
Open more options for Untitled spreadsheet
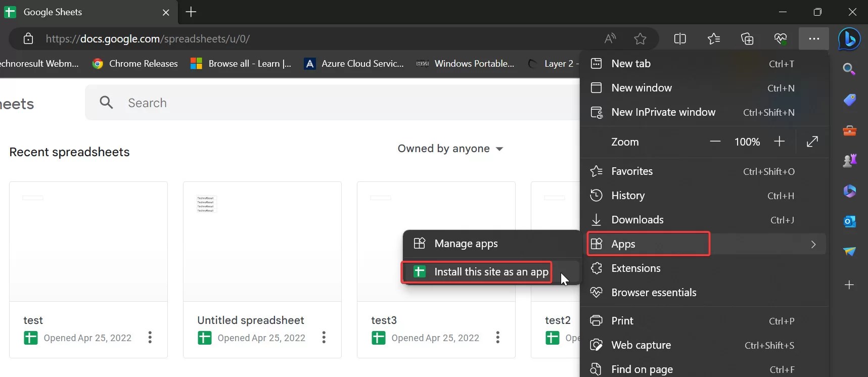click(324, 338)
